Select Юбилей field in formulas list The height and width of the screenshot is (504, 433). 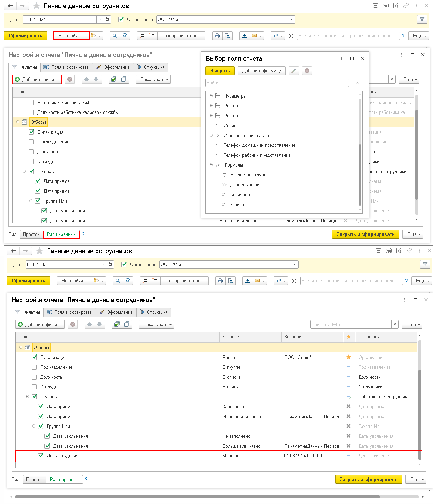pyautogui.click(x=238, y=204)
